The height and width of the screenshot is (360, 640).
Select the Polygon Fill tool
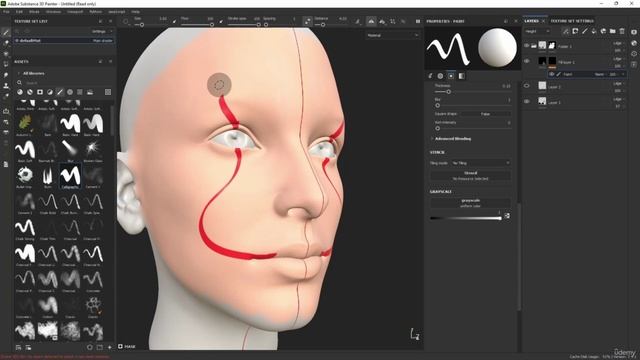coord(6,64)
